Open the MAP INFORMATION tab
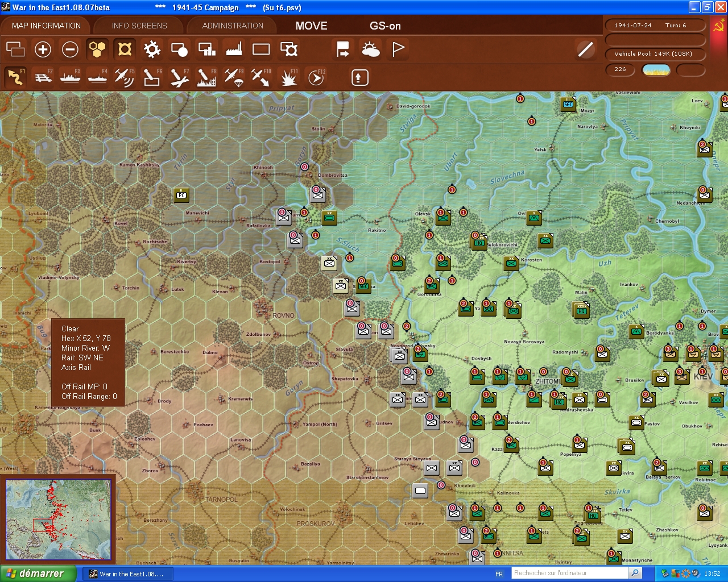The height and width of the screenshot is (582, 728). (x=46, y=26)
